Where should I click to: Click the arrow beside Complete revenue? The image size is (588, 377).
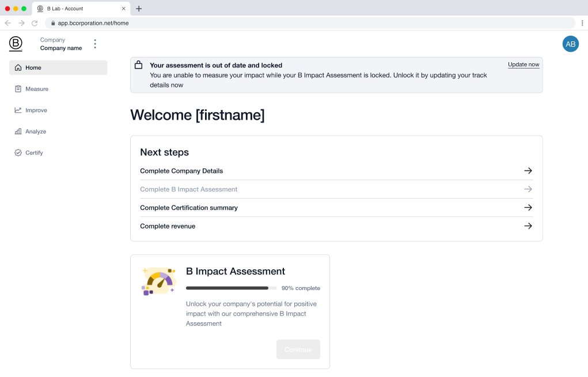[x=528, y=226]
